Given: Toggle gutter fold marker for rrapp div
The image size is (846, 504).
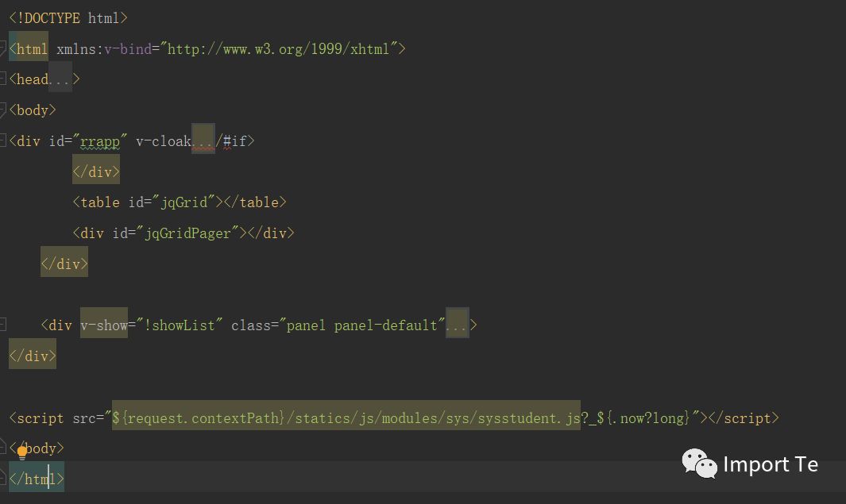Looking at the screenshot, I should pyautogui.click(x=2, y=140).
